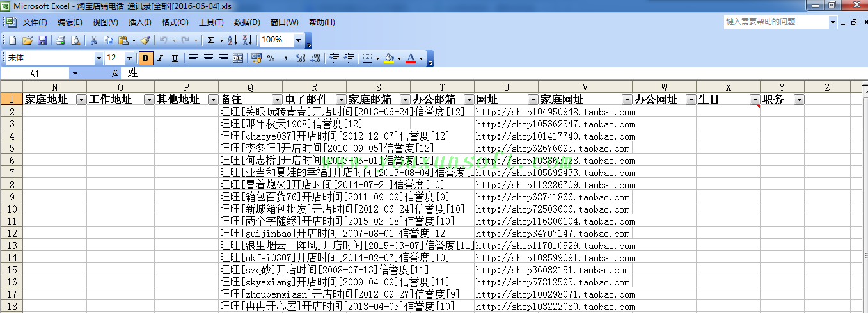Increase cell indent
The width and height of the screenshot is (868, 313).
click(349, 58)
